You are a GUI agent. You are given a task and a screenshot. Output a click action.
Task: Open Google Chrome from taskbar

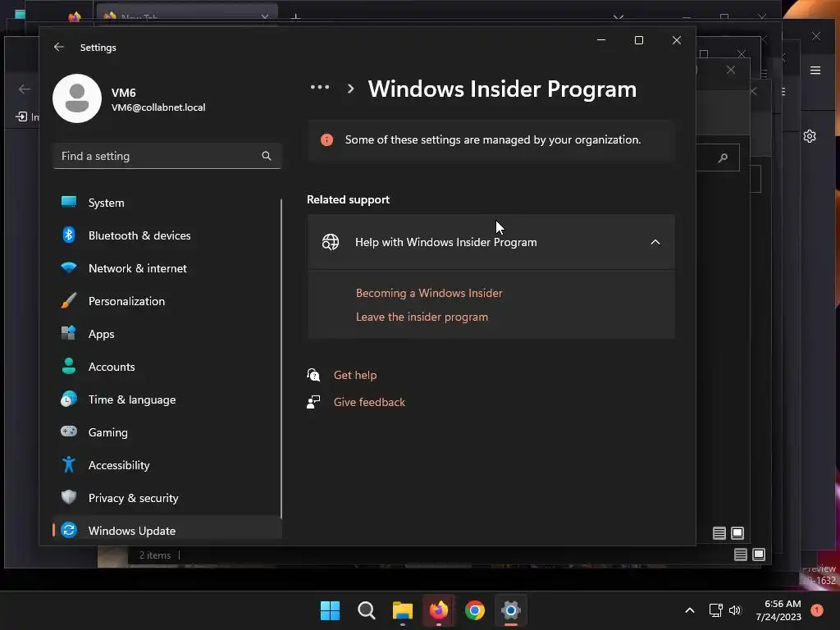475,610
